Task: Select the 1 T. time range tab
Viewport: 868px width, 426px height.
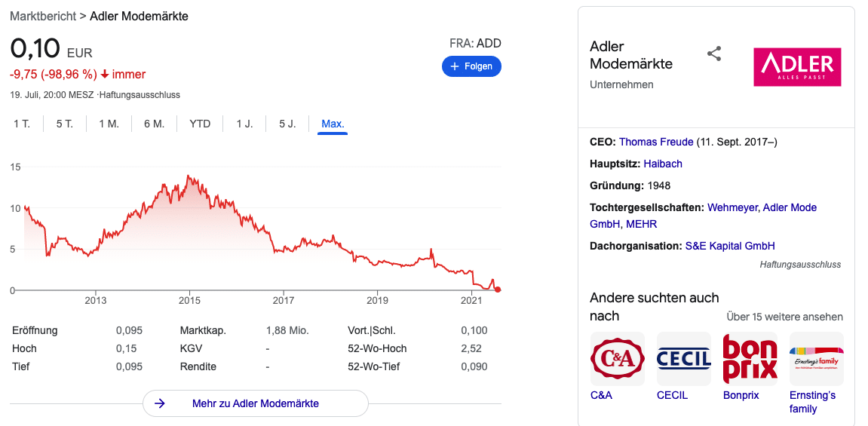Action: [x=22, y=124]
